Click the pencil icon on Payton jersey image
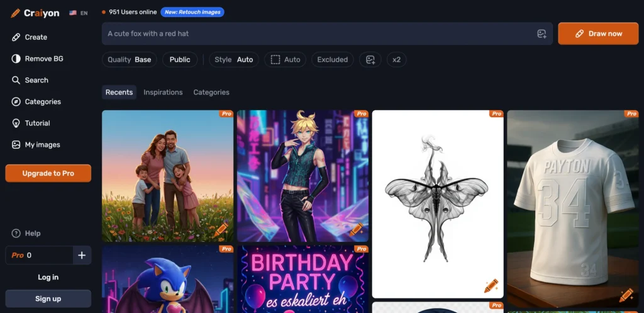 (x=626, y=295)
